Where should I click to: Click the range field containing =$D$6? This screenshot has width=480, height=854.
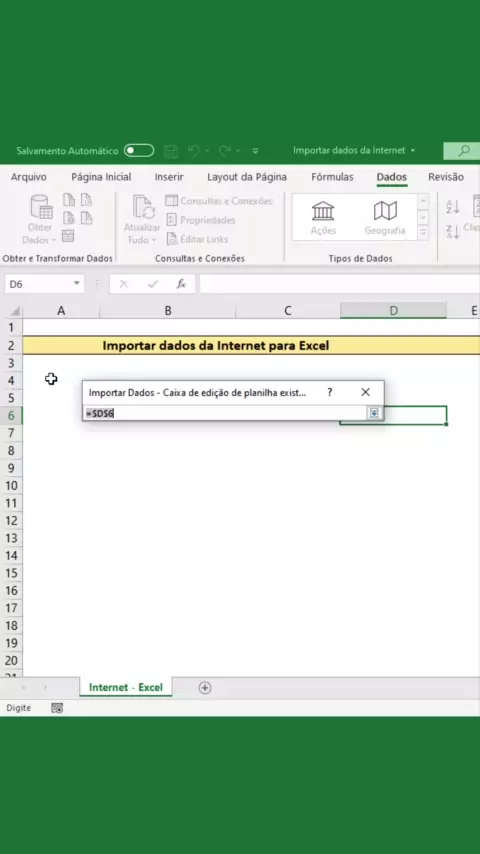226,413
